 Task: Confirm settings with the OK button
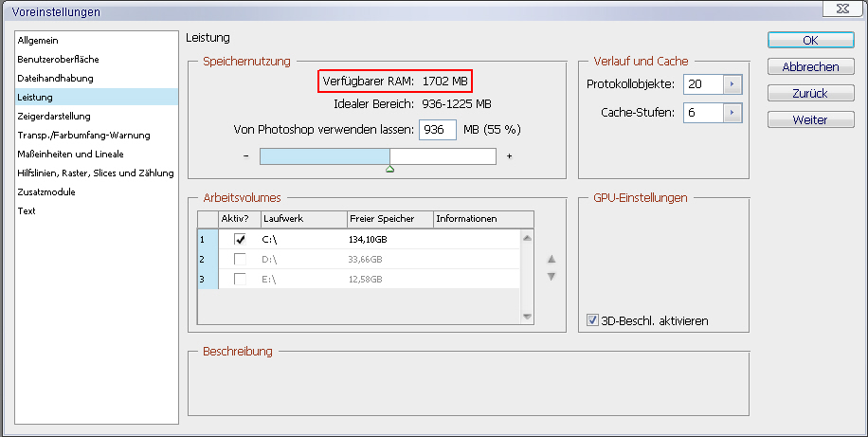click(809, 41)
